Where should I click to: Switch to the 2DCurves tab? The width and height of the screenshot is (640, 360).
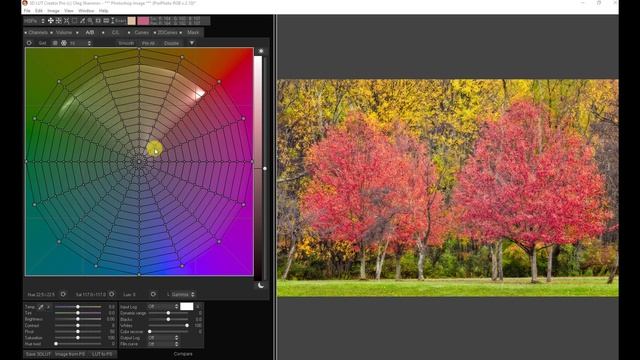[167, 32]
